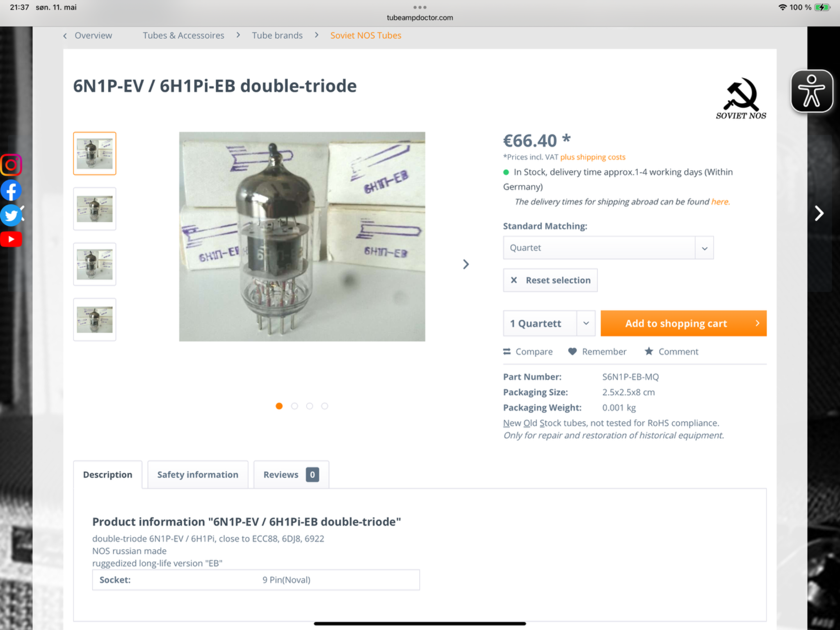Open the Facebook social icon
Viewport: 840px width, 630px height.
[11, 190]
